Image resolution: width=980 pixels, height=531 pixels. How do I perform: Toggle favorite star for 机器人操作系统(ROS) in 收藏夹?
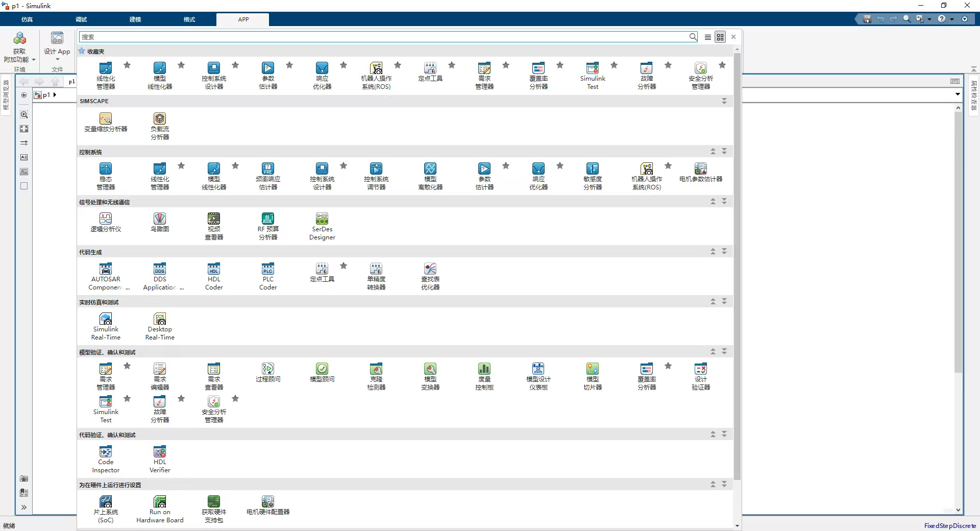click(398, 65)
